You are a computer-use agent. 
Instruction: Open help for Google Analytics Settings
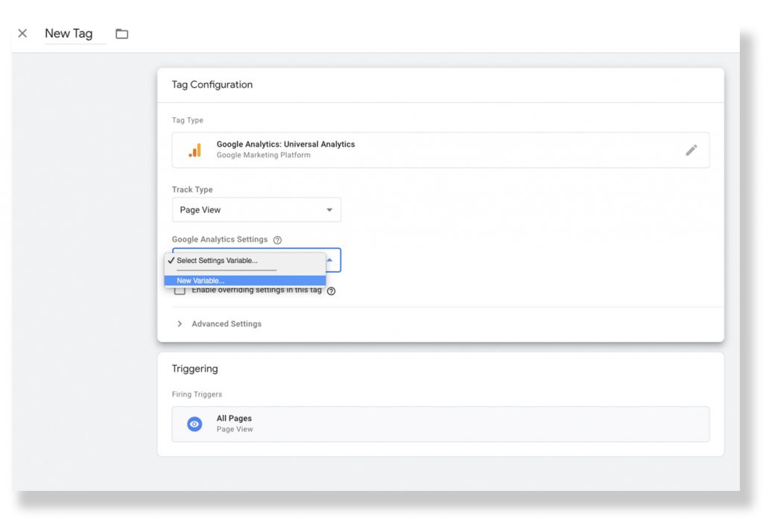click(277, 240)
